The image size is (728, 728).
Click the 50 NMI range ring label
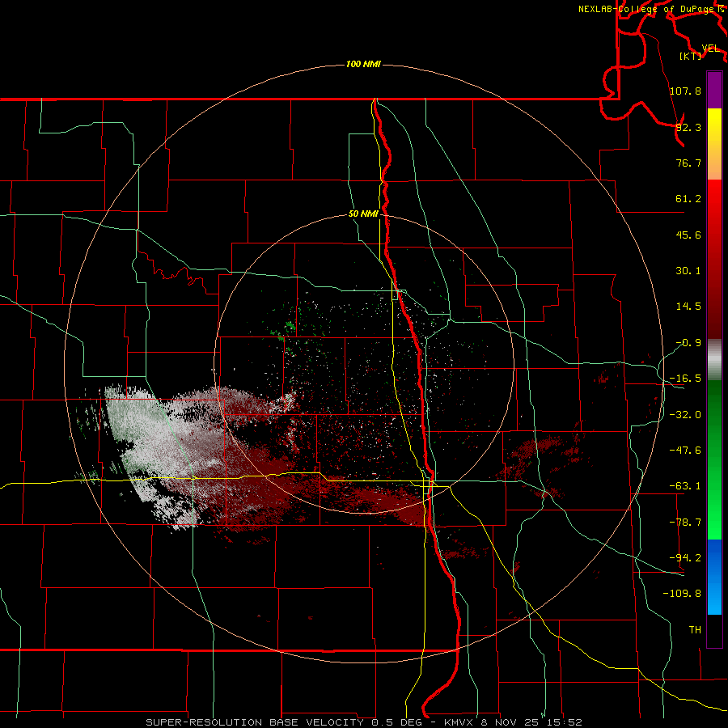(x=363, y=214)
